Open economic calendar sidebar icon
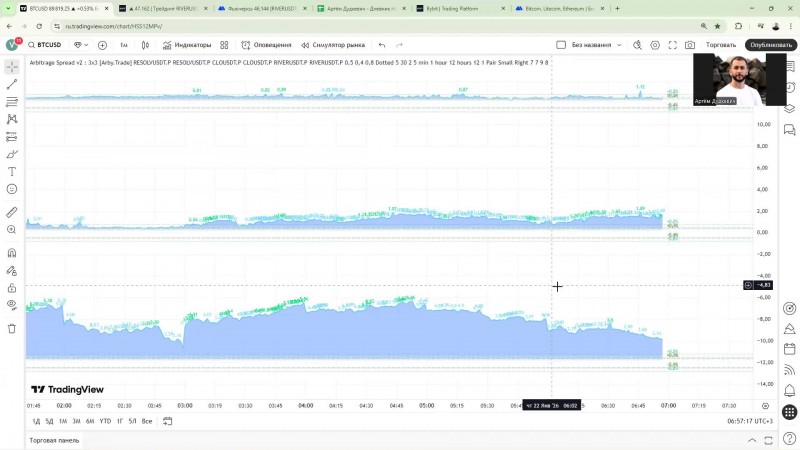 789,349
